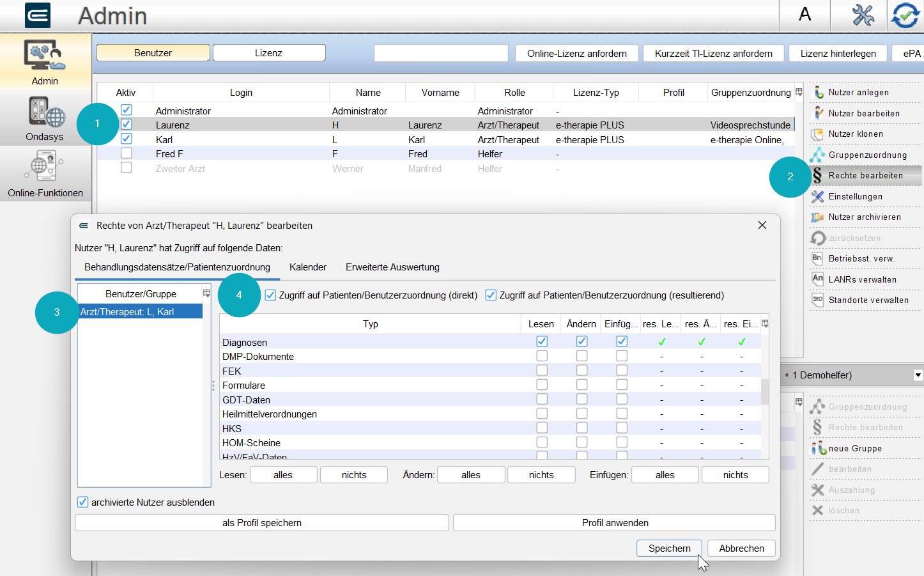Select Arzt/Therapeut: L, Karl in group list

pos(141,312)
